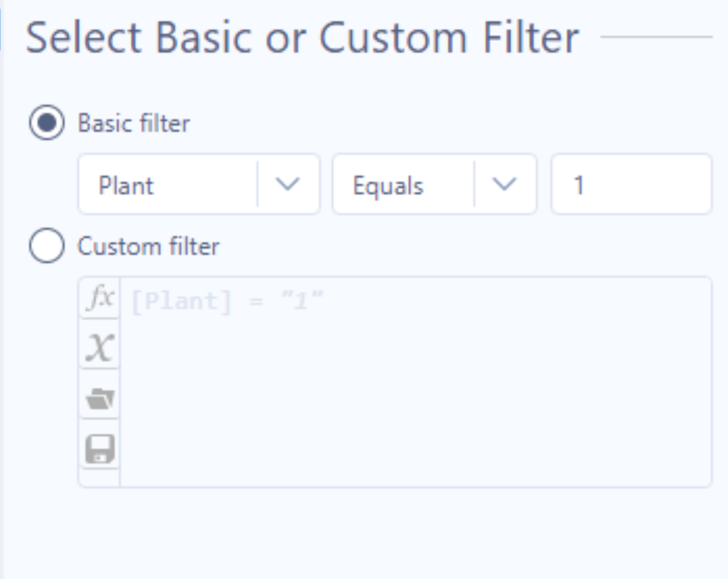Click the italic X variable button
Viewport: 728px width, 579px height.
(98, 348)
